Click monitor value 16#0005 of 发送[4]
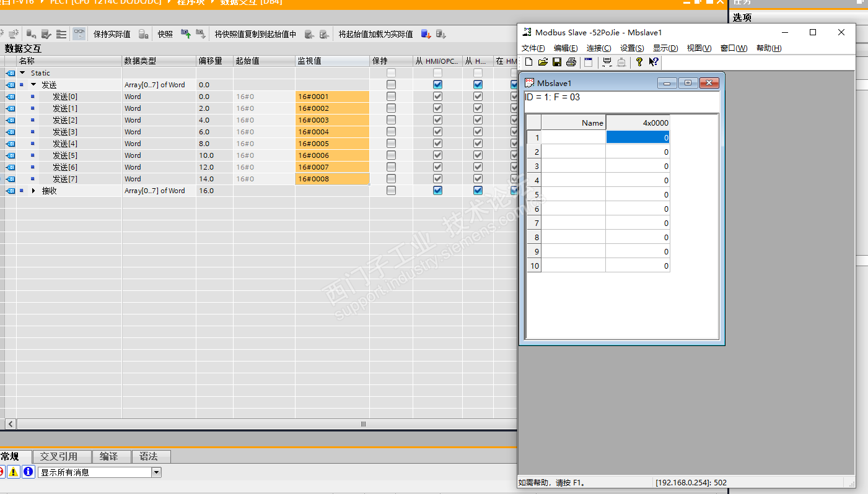868x494 pixels. [x=332, y=144]
